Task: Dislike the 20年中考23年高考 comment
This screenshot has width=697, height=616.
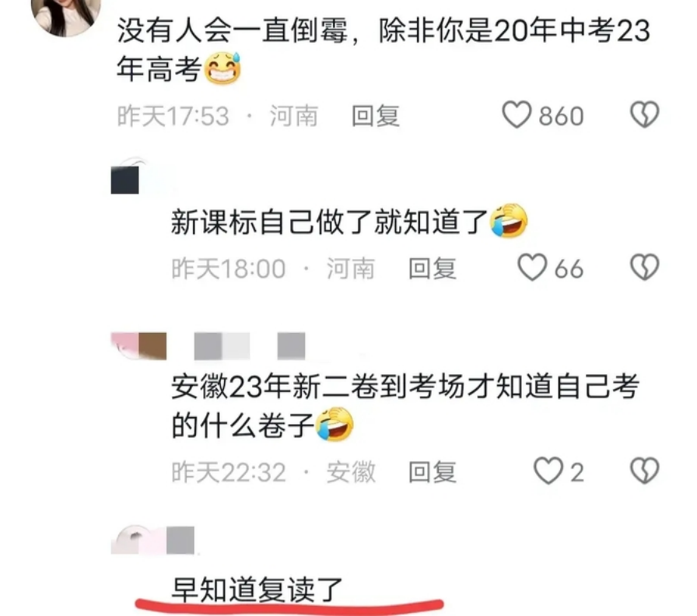Action: coord(645,114)
